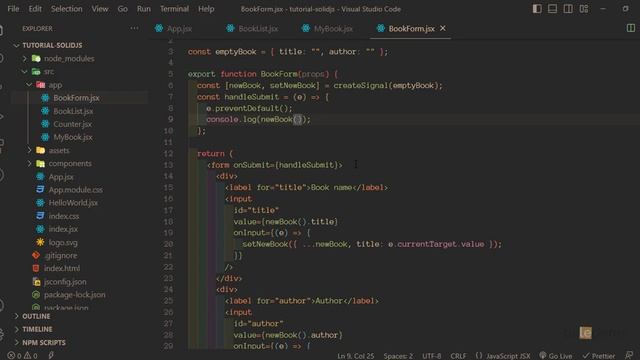This screenshot has height=360, width=640.
Task: Open the Selection menu
Action: 67,9
